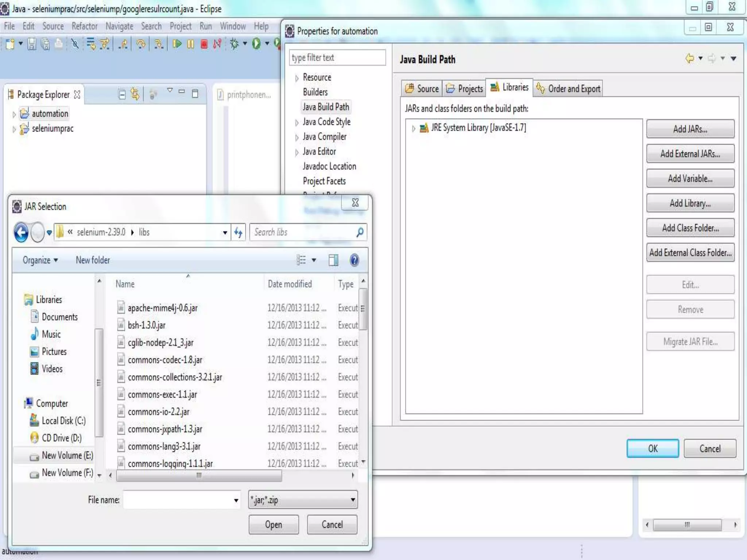Viewport: 747px width, 560px height.
Task: Toggle Link with Editor in Package Explorer
Action: pyautogui.click(x=135, y=94)
